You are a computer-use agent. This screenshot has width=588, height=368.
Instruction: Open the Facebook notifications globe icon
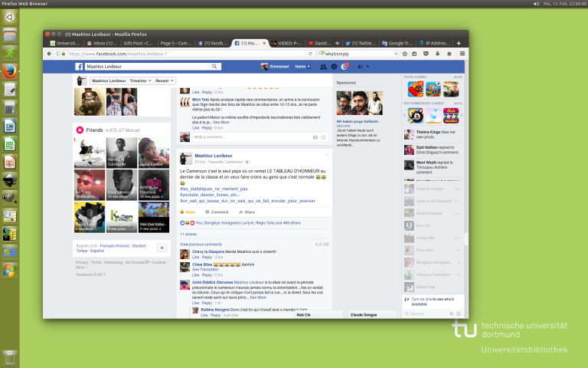(345, 67)
